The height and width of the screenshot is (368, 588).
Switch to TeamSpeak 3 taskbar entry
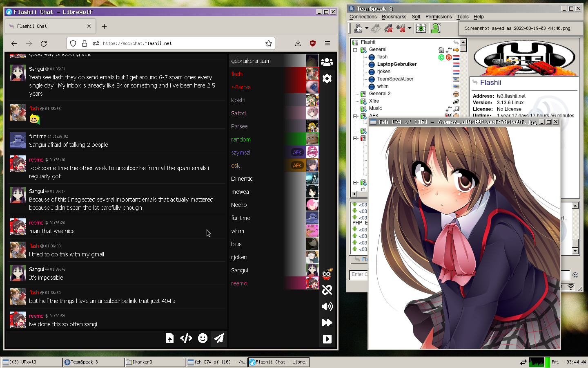[94, 362]
